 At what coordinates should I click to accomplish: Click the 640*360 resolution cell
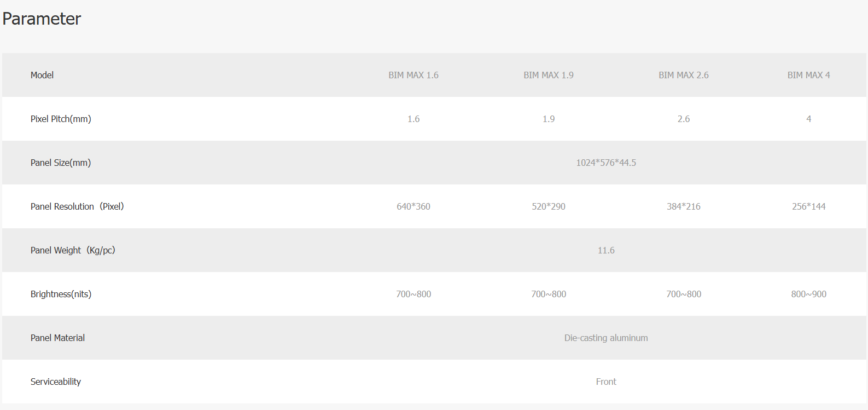pyautogui.click(x=413, y=206)
